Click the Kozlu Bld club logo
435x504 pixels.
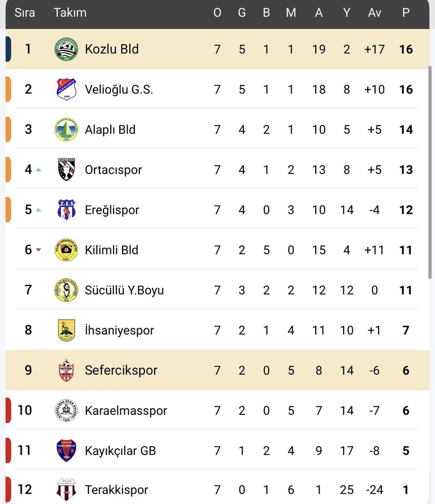[x=66, y=49]
